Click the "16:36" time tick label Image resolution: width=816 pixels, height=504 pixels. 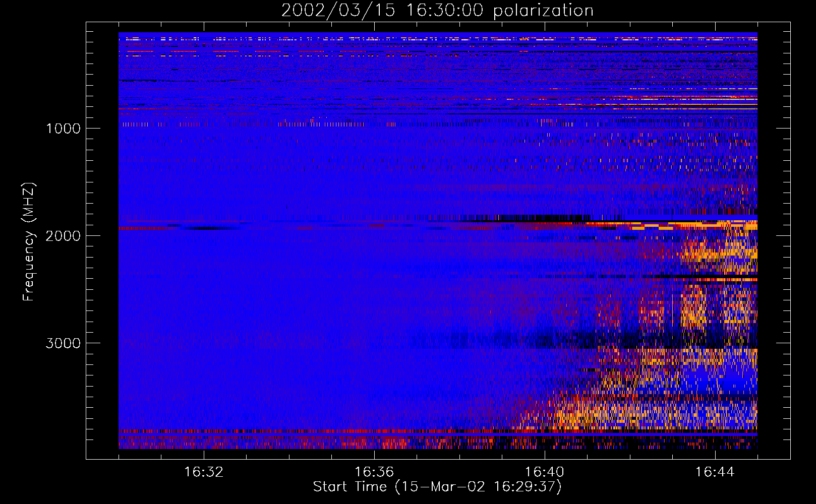[374, 472]
